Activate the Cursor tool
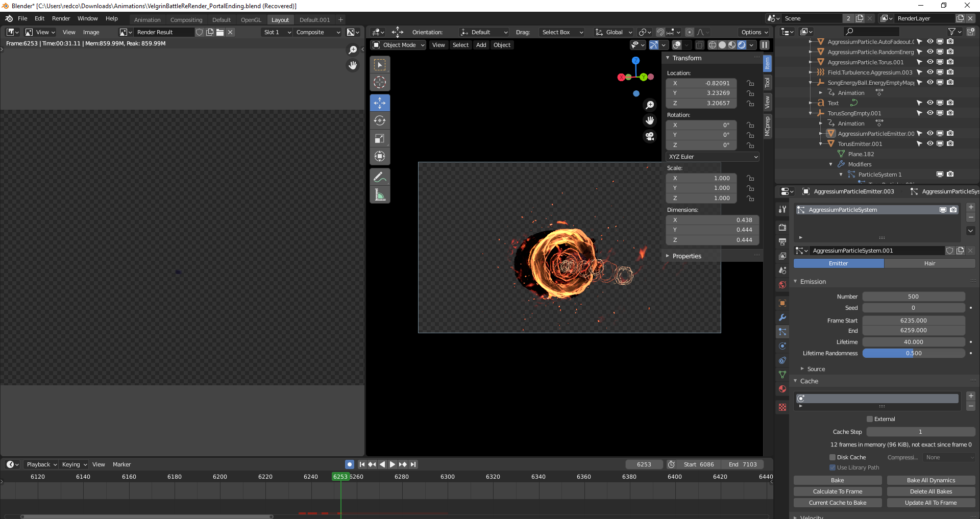The height and width of the screenshot is (519, 980). click(x=380, y=82)
